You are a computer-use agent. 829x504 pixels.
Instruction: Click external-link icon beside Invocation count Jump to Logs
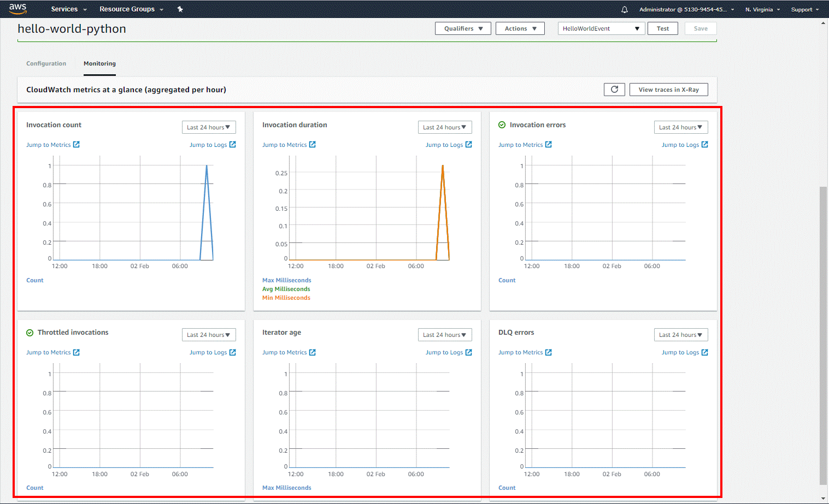pos(233,145)
